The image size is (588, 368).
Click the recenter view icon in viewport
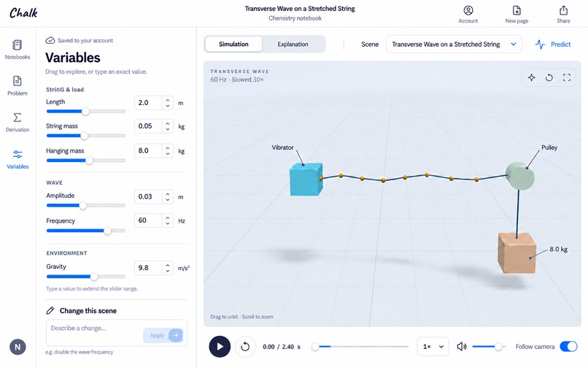click(531, 77)
